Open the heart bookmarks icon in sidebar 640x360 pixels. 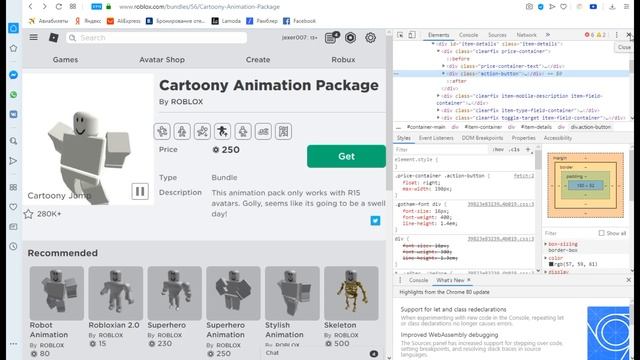click(x=13, y=207)
